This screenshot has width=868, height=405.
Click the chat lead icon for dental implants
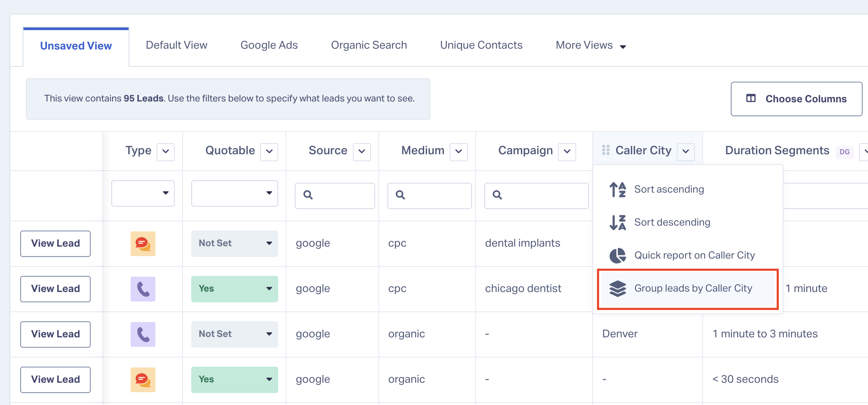point(143,243)
